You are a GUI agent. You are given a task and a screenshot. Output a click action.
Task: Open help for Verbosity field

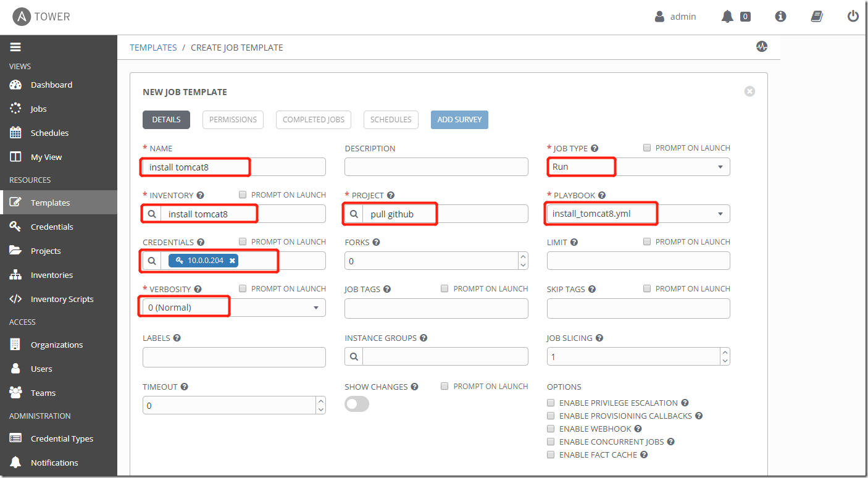click(197, 289)
